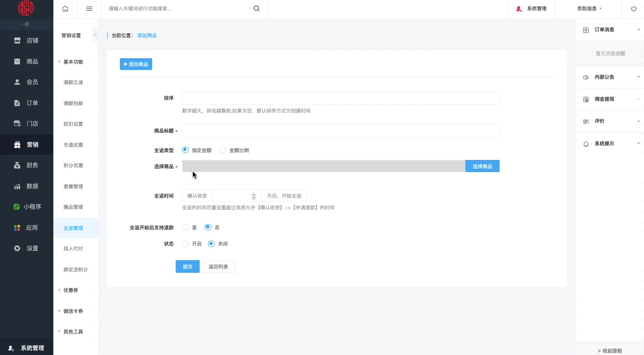The image size is (644, 355).
Task: Open the 订单 order icon
Action: coord(17,103)
